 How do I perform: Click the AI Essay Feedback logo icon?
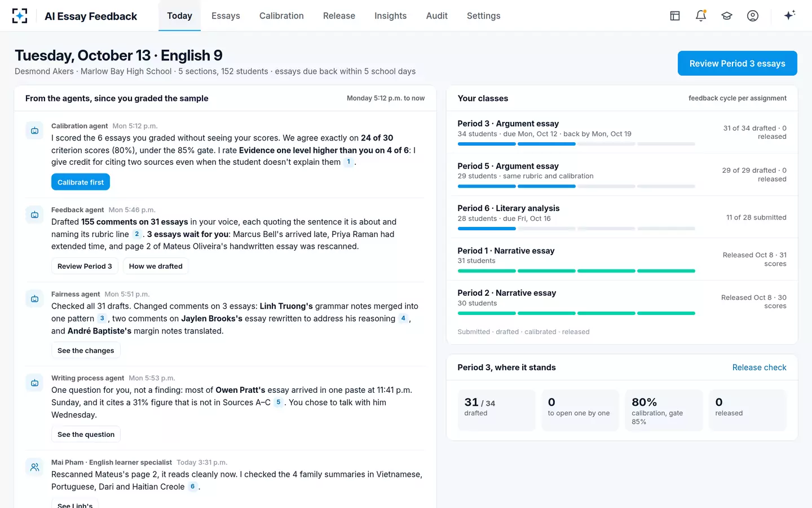click(20, 16)
